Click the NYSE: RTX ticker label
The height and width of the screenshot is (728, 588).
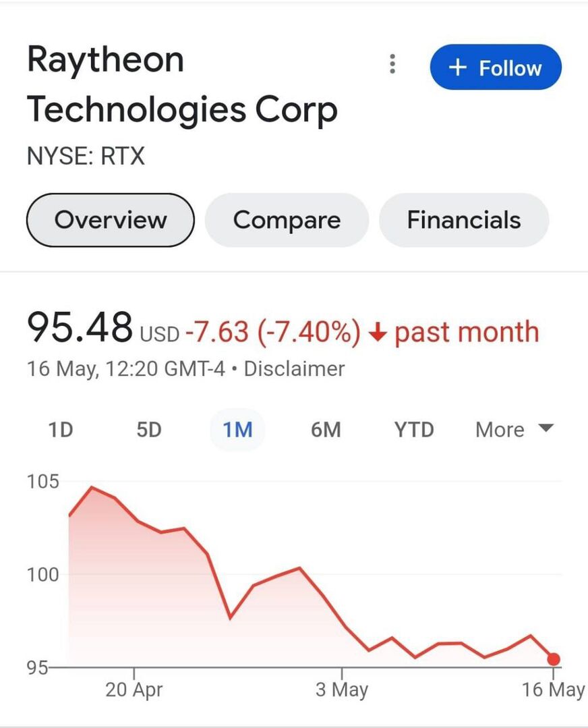86,156
